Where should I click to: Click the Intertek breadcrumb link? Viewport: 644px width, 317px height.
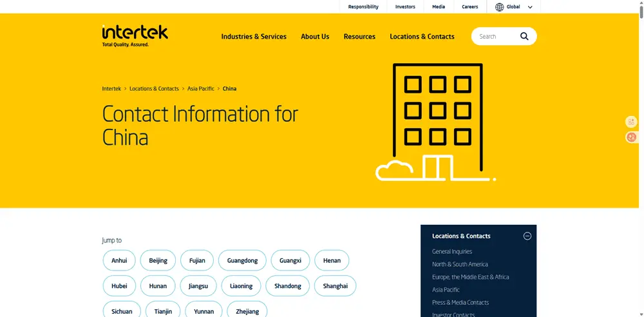coord(111,88)
